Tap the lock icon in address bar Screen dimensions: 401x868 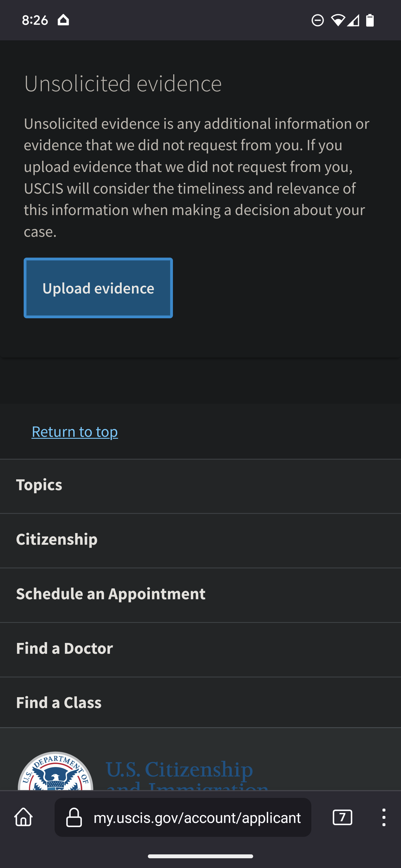[x=74, y=817]
